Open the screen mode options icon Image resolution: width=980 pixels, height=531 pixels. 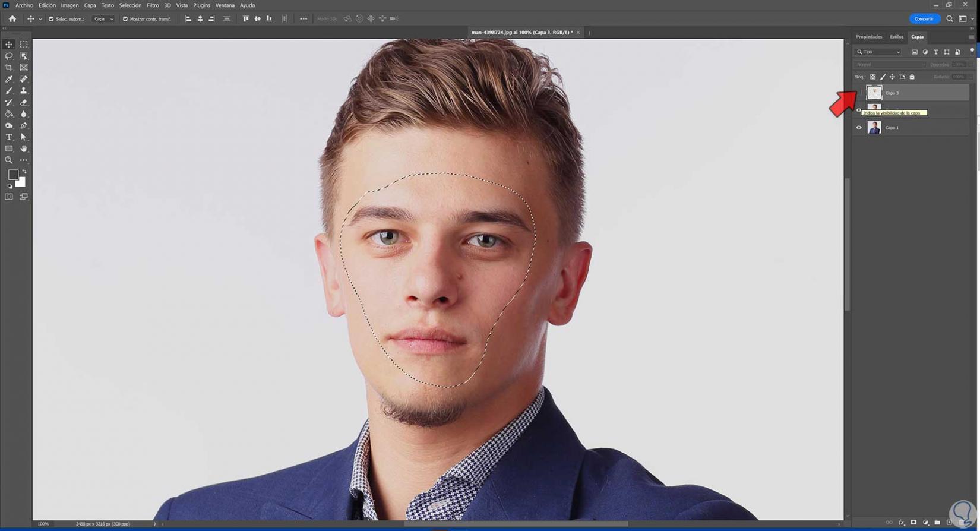tap(24, 197)
